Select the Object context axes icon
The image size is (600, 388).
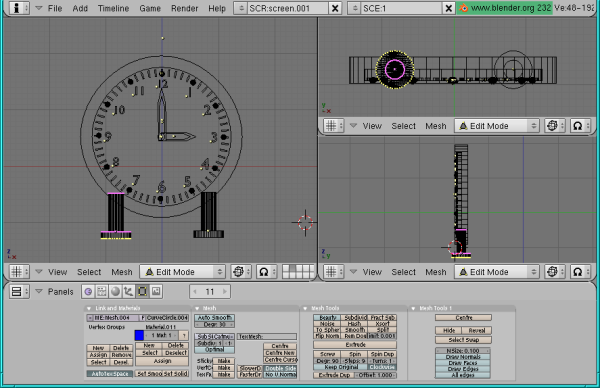tap(129, 292)
